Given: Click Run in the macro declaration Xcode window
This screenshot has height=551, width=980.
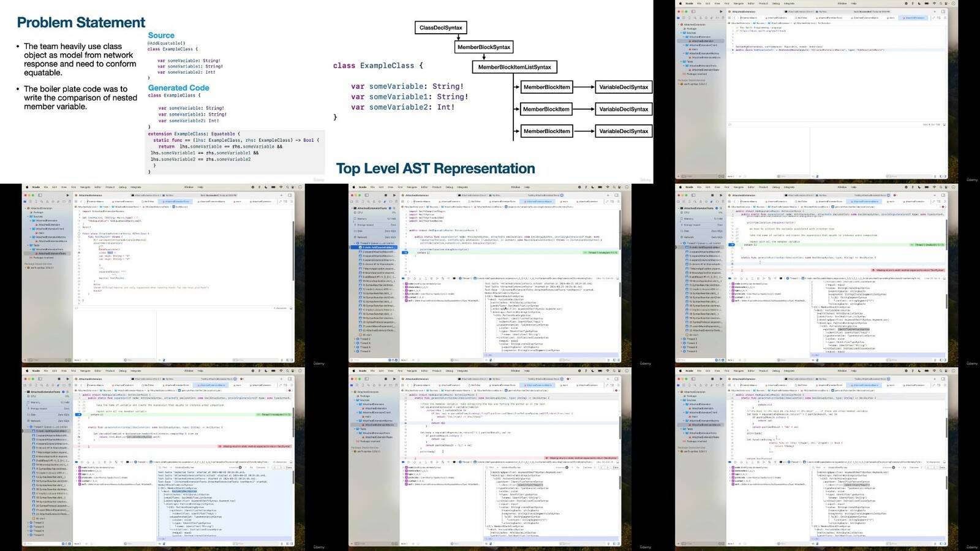Looking at the screenshot, I should coord(721,12).
